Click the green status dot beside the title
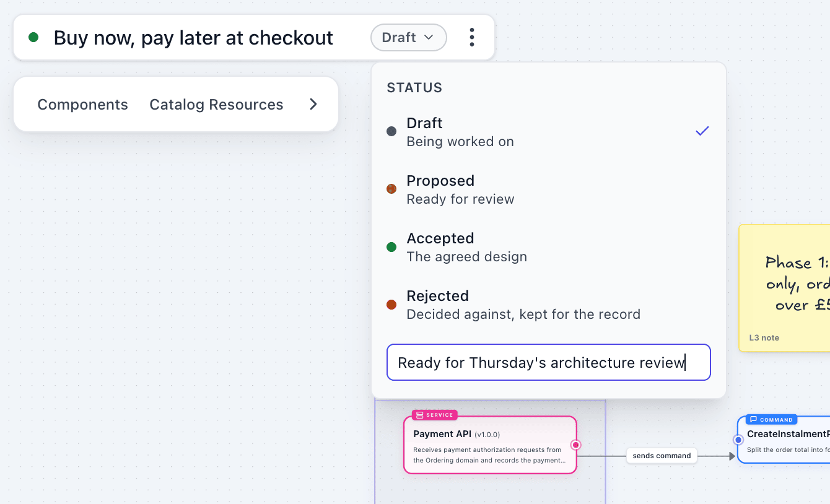 coord(33,37)
